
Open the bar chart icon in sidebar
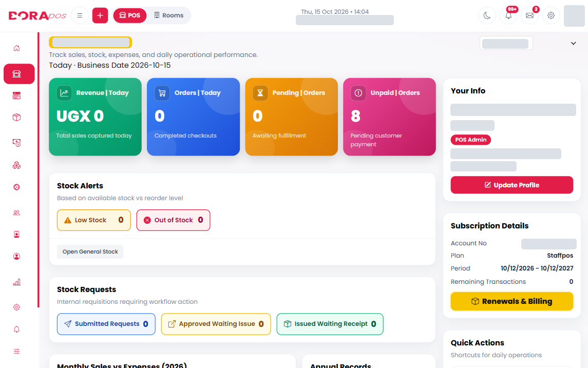tap(16, 282)
